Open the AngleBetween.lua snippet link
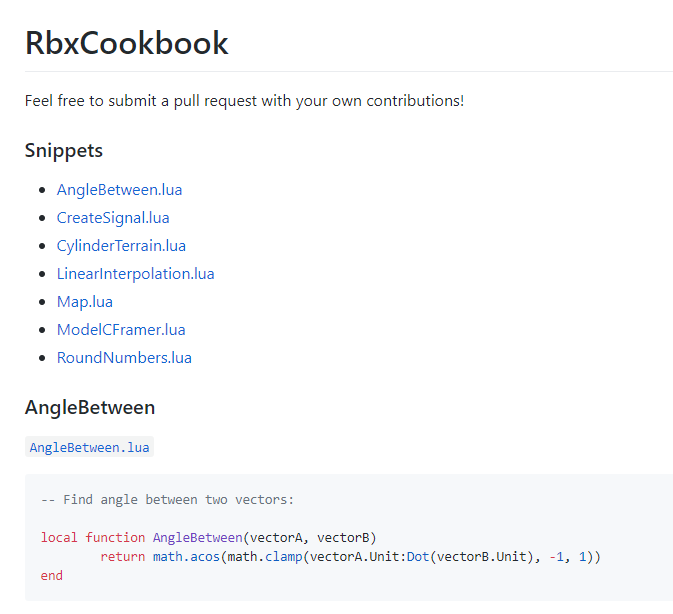The width and height of the screenshot is (673, 614). point(119,190)
